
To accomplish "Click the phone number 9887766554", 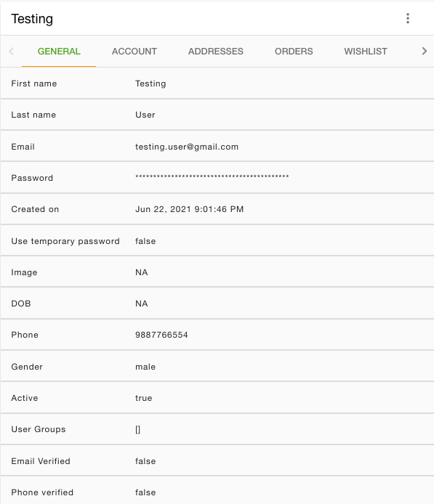I will (161, 335).
